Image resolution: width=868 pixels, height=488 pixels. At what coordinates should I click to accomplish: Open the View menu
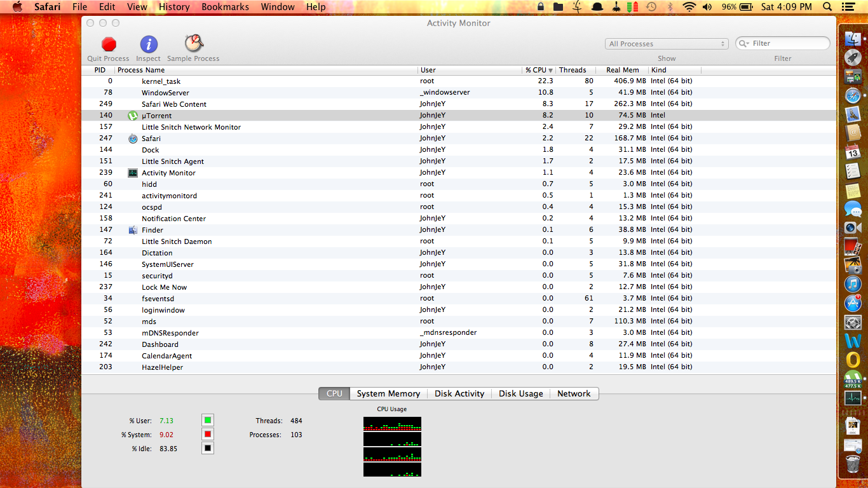[137, 7]
